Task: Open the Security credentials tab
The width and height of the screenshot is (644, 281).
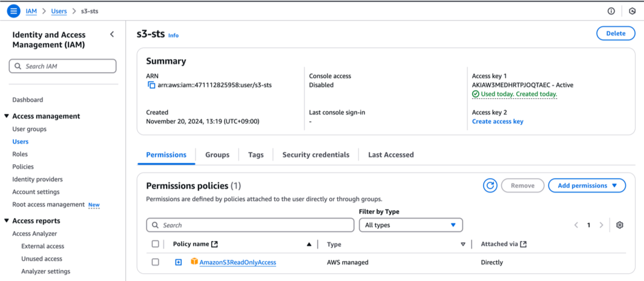Action: point(316,155)
